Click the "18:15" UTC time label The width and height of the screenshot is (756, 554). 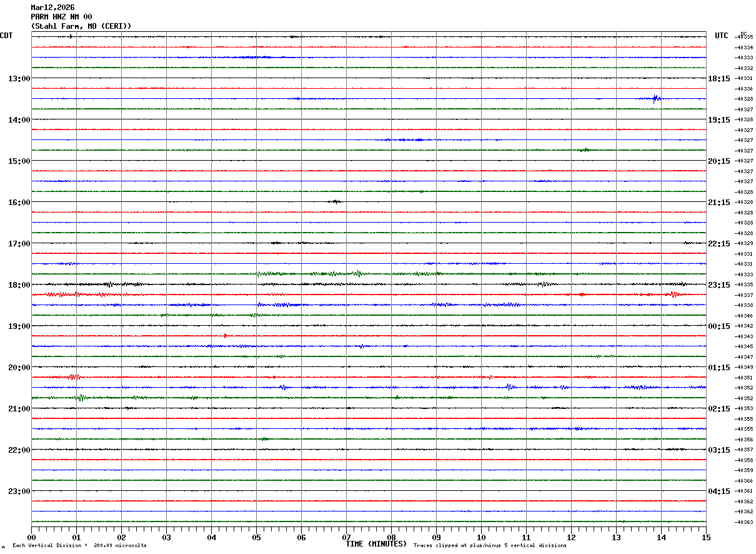coord(719,78)
